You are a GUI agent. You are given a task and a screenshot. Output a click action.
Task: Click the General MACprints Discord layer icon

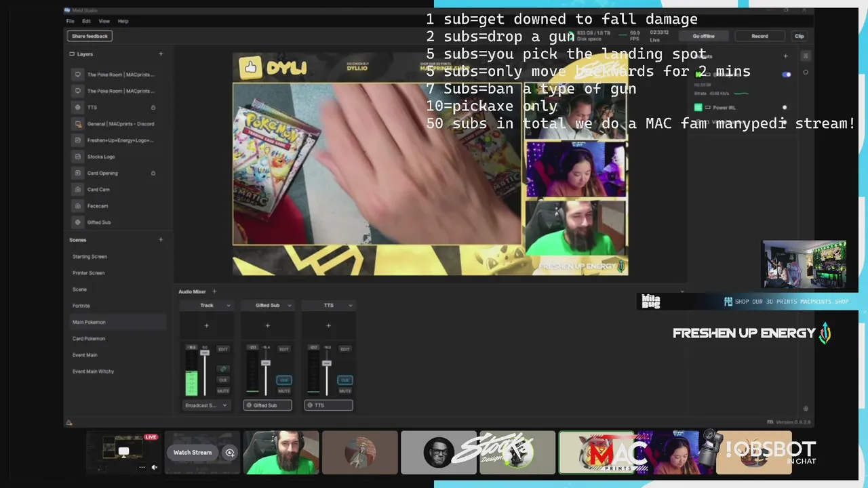click(x=78, y=124)
